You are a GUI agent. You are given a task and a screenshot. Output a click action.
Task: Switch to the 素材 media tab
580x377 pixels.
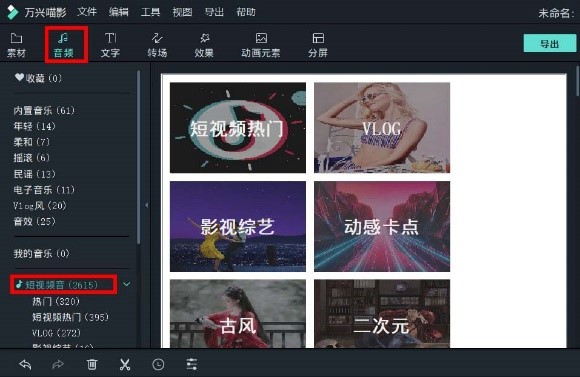(16, 45)
